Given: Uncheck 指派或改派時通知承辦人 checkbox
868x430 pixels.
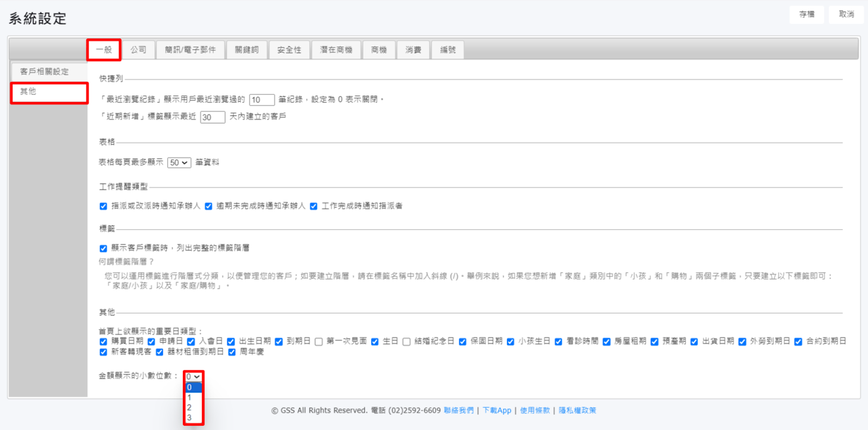Looking at the screenshot, I should [103, 206].
